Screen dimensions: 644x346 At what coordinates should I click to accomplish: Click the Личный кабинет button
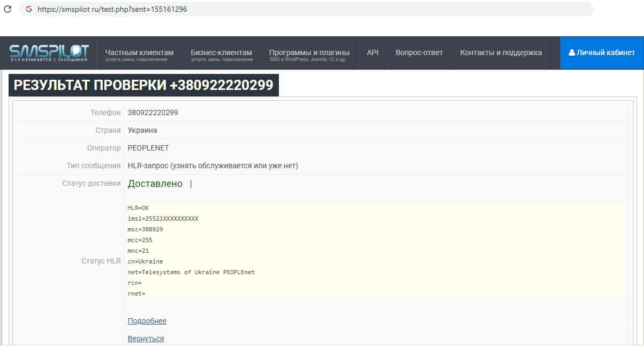[x=602, y=53]
